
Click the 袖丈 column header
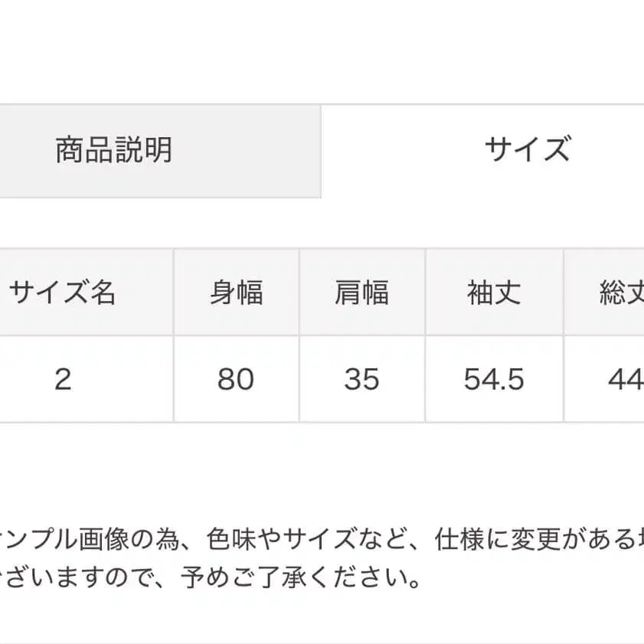493,293
